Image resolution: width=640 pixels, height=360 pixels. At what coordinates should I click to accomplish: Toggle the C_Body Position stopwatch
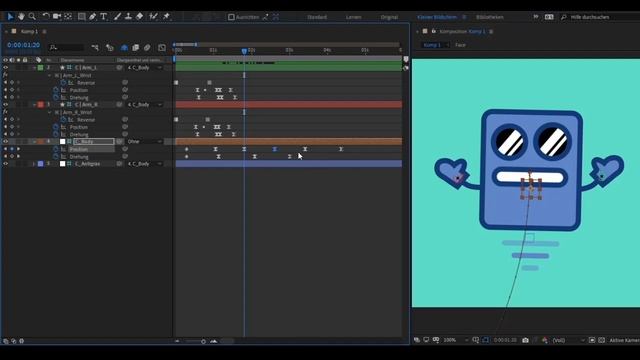pos(56,149)
